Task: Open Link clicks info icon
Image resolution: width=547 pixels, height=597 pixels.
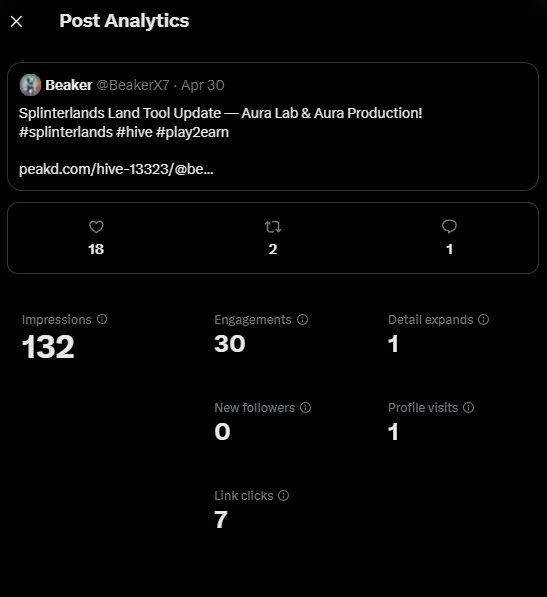Action: point(284,495)
